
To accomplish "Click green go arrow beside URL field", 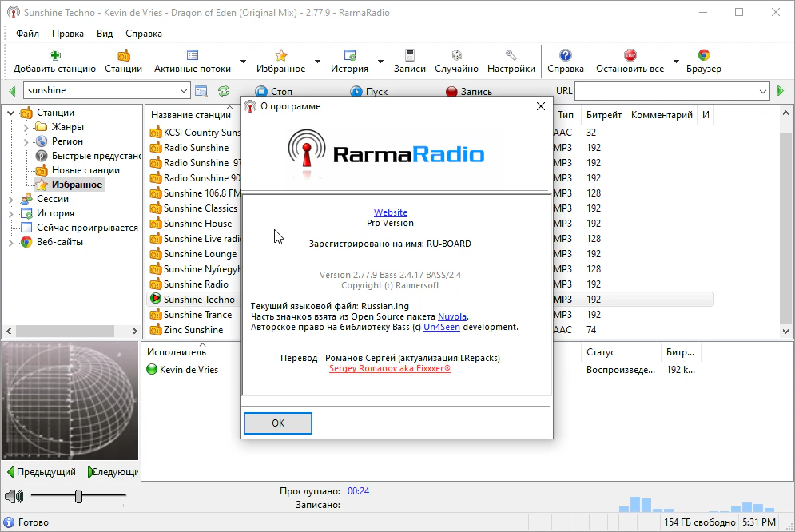I will [x=781, y=91].
